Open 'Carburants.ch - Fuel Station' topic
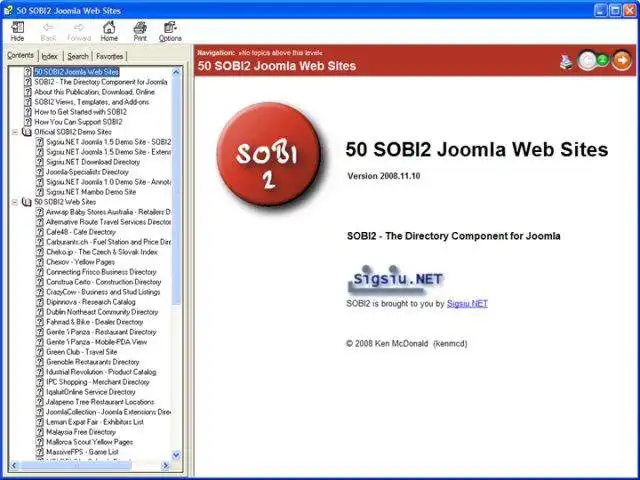This screenshot has width=640, height=480. coord(108,242)
